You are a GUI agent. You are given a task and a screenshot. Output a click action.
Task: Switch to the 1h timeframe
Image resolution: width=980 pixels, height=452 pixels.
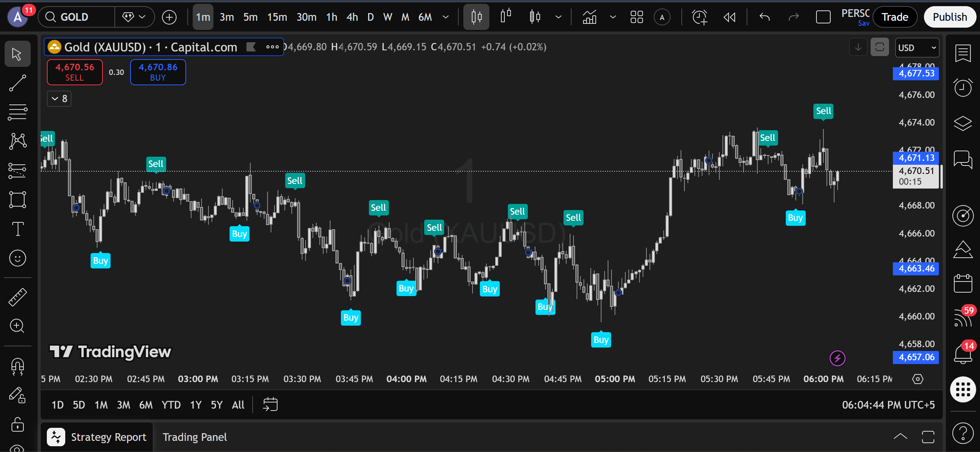(x=332, y=17)
